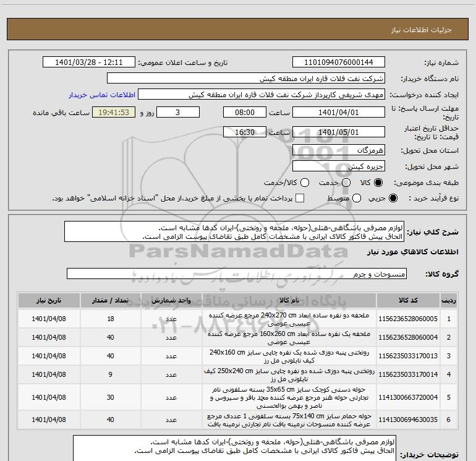Click the 250x240 cm bedspread item name
476x461 pixels.
[x=289, y=375]
